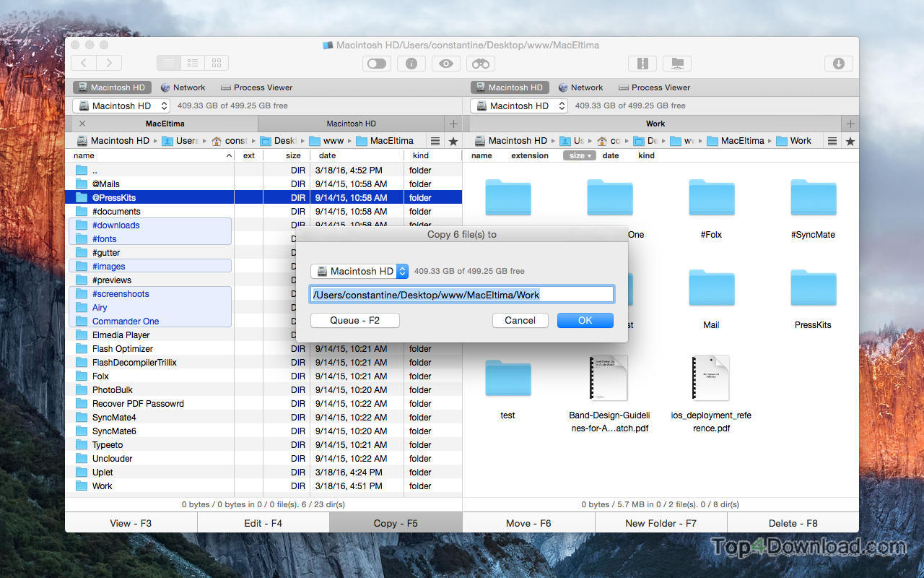
Task: Click the back navigation arrow
Action: (x=83, y=64)
